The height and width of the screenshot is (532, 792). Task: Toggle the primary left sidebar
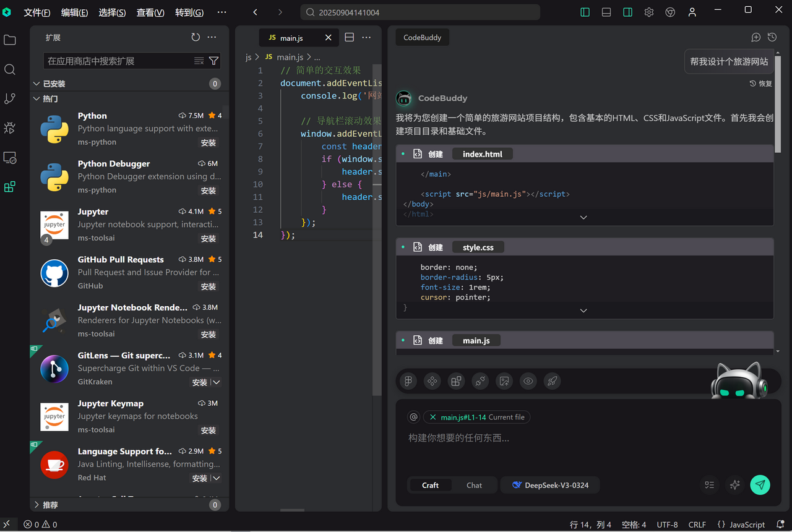click(x=585, y=12)
